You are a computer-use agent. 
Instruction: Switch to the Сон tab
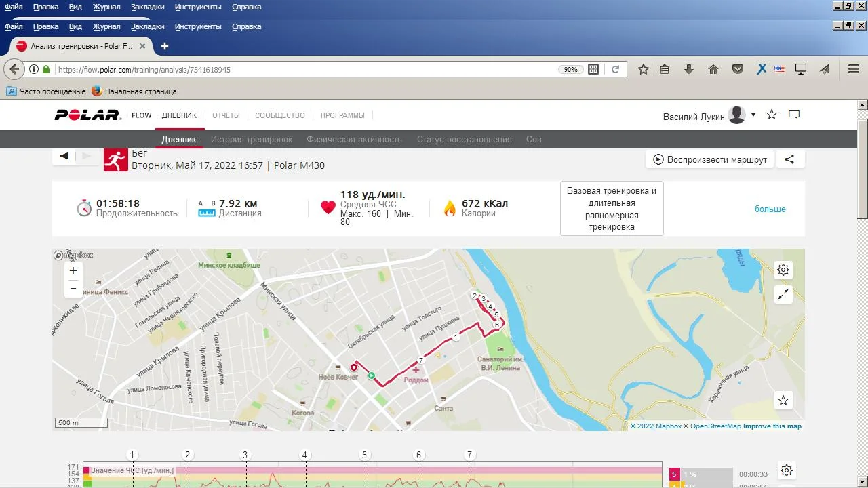tap(534, 139)
